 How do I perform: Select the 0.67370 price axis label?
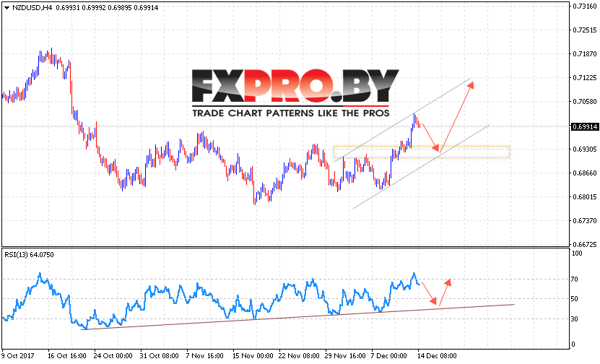point(585,220)
